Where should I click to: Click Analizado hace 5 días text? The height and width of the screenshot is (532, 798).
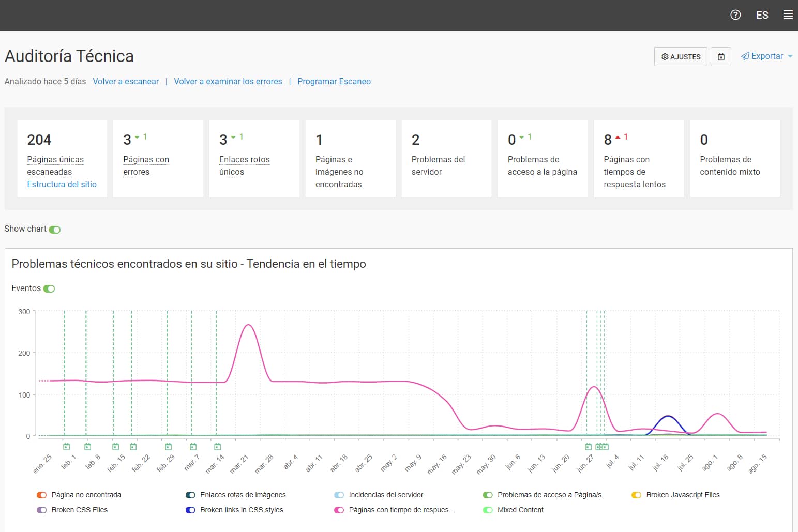tap(46, 81)
